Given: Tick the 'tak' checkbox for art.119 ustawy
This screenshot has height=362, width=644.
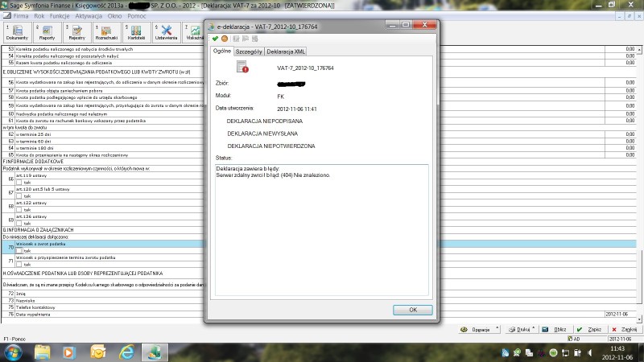Looking at the screenshot, I should 19,183.
